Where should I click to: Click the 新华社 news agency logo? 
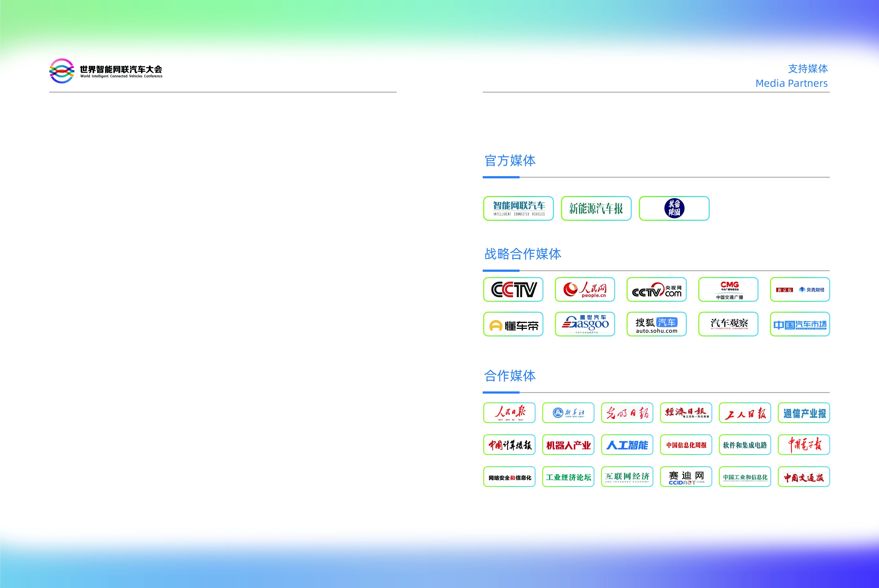[568, 413]
